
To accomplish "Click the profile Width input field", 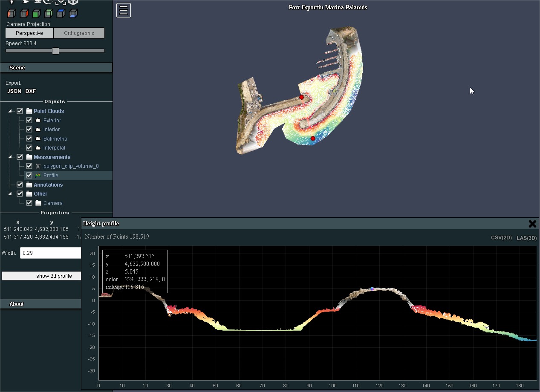I will (50, 253).
